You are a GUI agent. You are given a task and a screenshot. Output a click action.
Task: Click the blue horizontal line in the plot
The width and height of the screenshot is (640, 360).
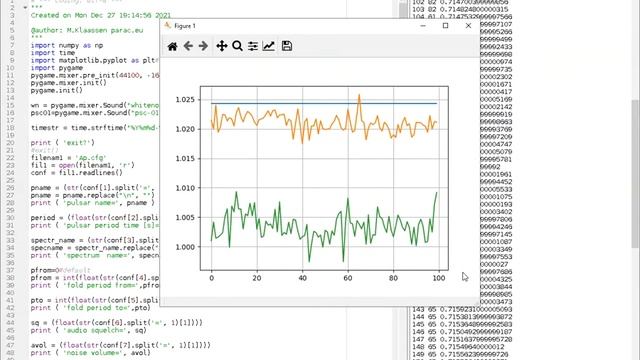coord(324,104)
